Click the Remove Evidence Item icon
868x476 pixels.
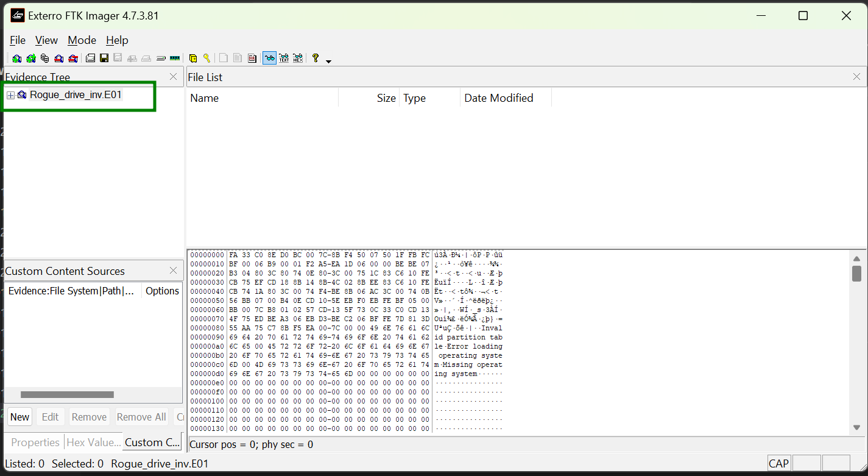point(59,59)
